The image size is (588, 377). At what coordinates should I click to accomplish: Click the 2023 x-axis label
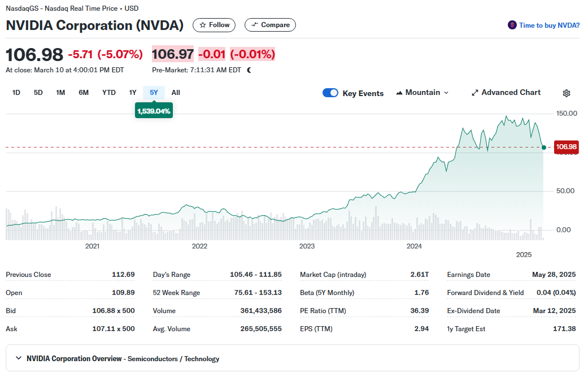coord(307,246)
